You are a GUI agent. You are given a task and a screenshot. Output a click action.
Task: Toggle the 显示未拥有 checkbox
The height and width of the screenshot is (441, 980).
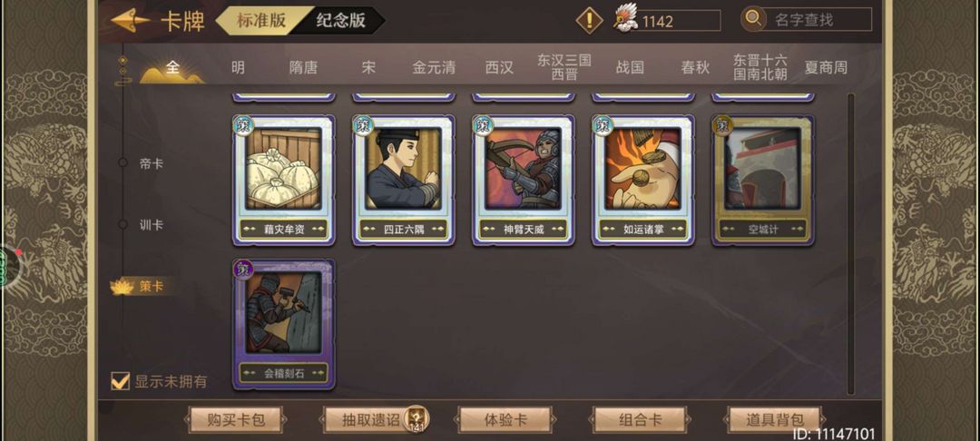pyautogui.click(x=120, y=381)
